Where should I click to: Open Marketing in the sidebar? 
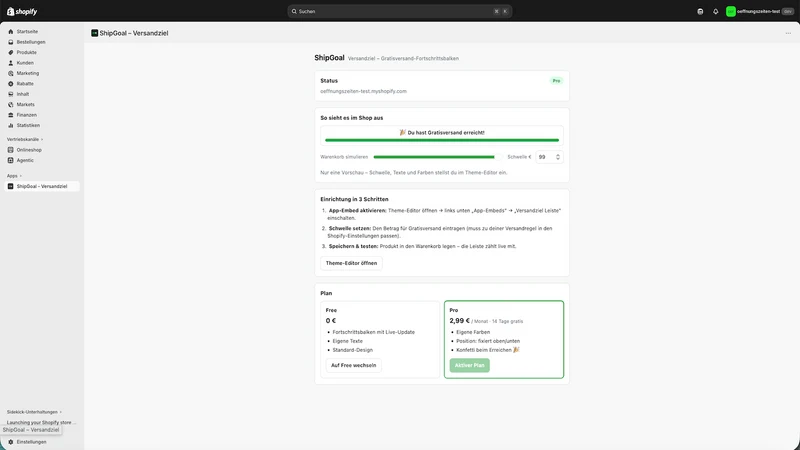(x=28, y=73)
